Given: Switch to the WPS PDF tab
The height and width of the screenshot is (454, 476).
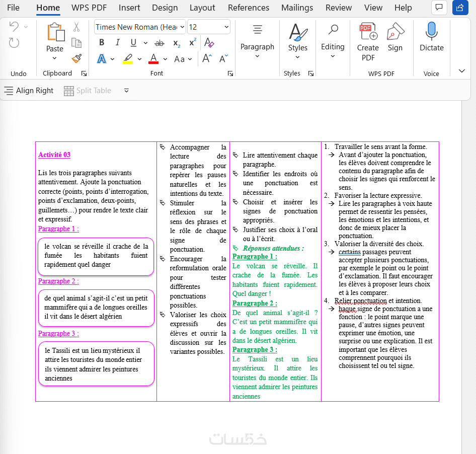Looking at the screenshot, I should pos(89,8).
